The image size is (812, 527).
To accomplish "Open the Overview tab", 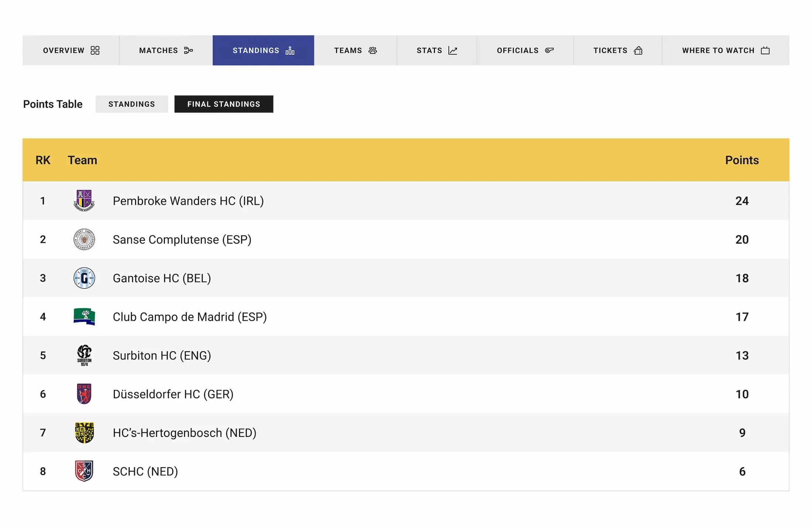I will click(71, 51).
